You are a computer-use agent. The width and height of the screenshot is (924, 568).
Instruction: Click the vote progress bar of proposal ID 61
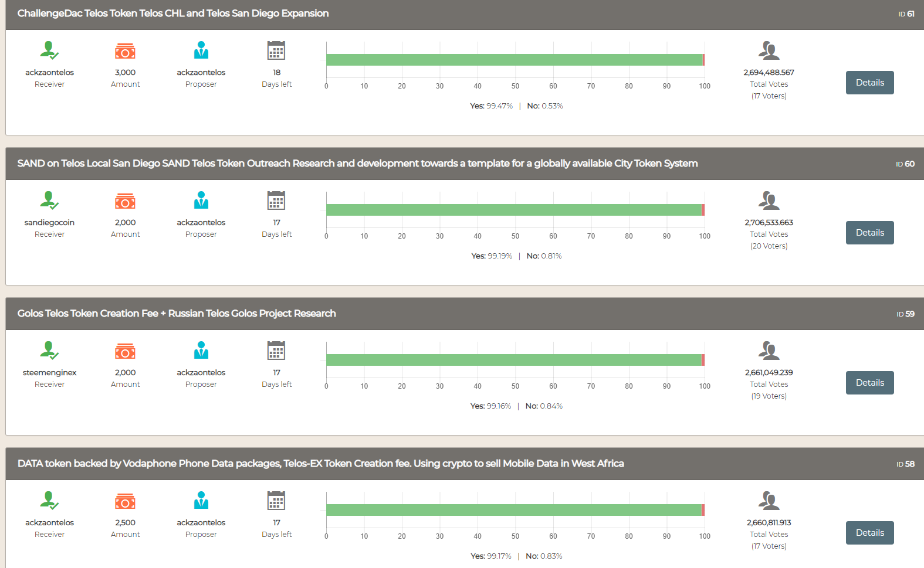coord(515,60)
